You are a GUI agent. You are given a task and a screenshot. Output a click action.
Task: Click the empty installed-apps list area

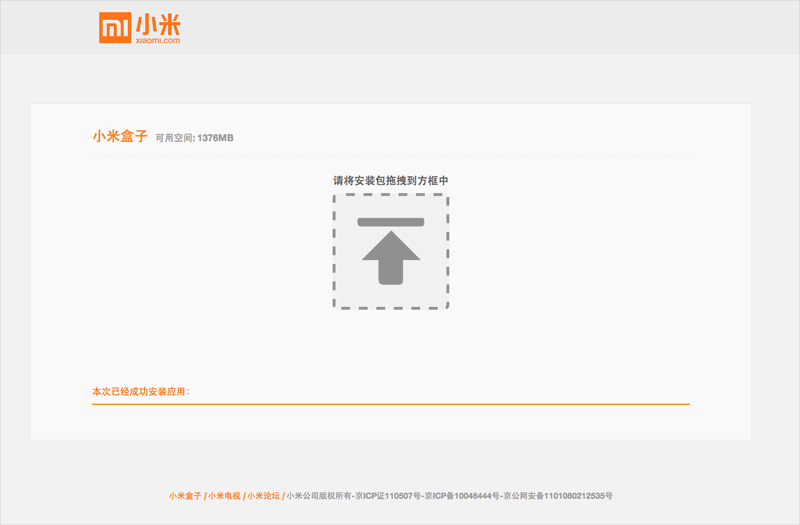(x=391, y=421)
